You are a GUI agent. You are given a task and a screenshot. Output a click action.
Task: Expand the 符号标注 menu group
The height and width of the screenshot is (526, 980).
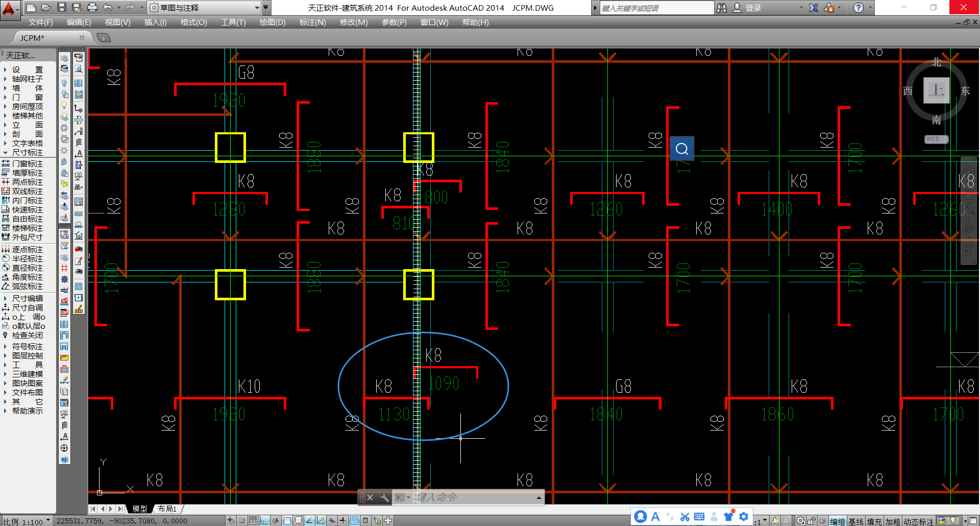click(27, 346)
